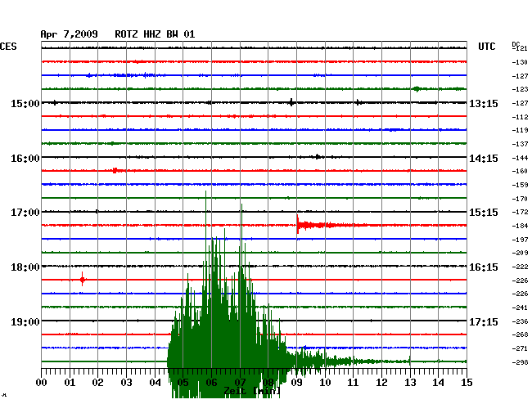Click the "04" minute axis label

pos(155,383)
